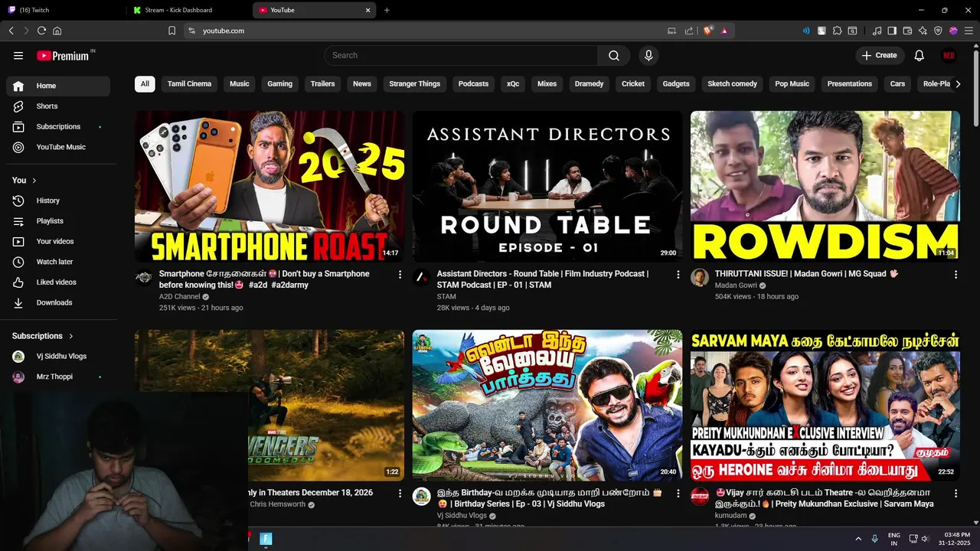The image size is (980, 551).
Task: Select the All filter chip
Action: 145,84
